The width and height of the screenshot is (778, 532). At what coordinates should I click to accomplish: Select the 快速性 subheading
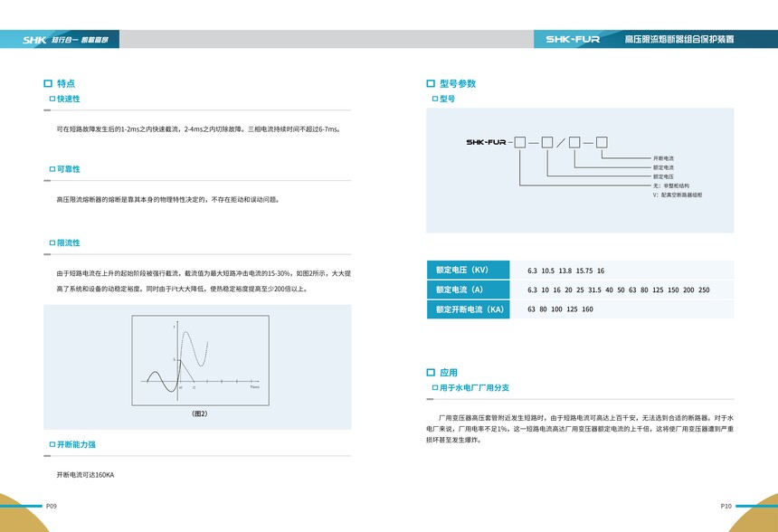pyautogui.click(x=69, y=99)
